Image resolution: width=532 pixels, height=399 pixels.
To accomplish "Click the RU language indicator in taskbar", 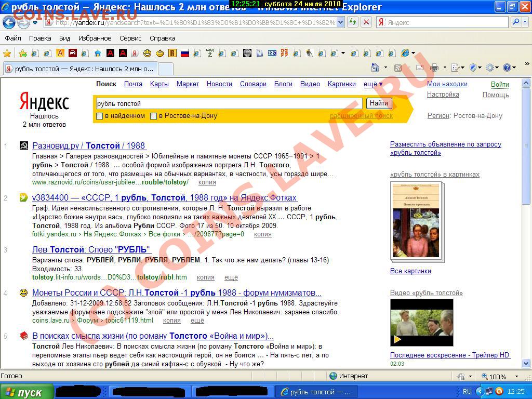I will click(x=467, y=392).
